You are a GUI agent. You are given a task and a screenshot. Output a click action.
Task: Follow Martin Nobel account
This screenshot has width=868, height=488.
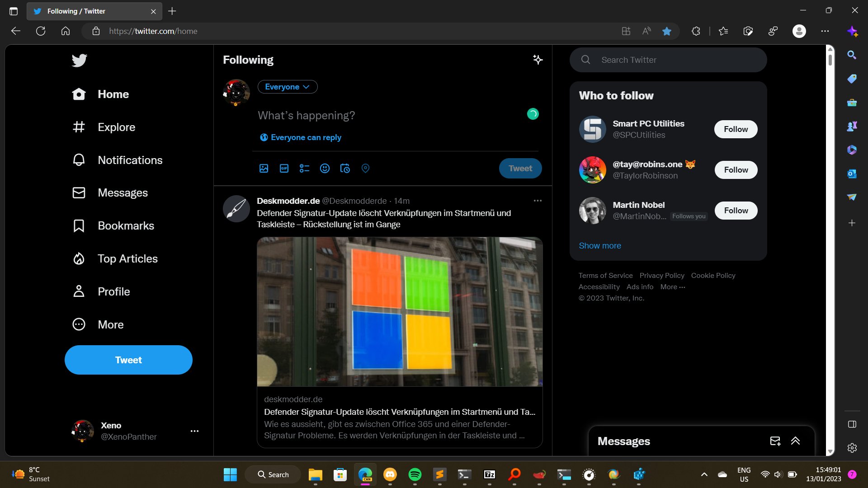pyautogui.click(x=736, y=210)
